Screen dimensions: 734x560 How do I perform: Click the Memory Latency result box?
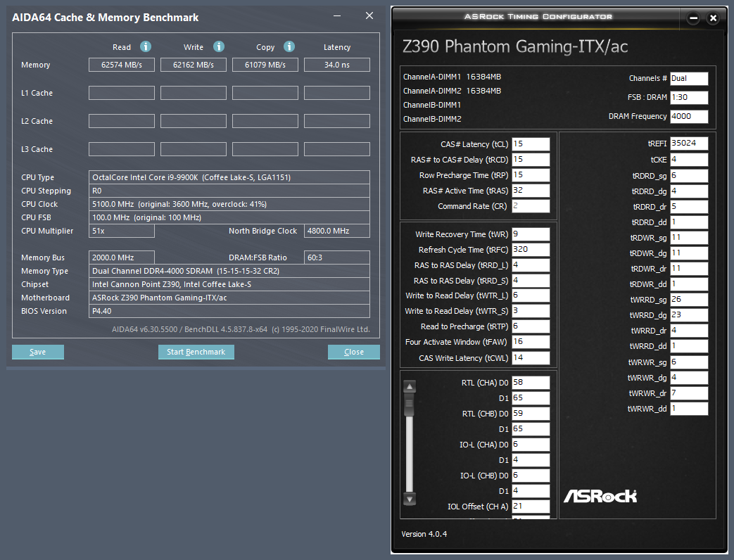pos(337,65)
